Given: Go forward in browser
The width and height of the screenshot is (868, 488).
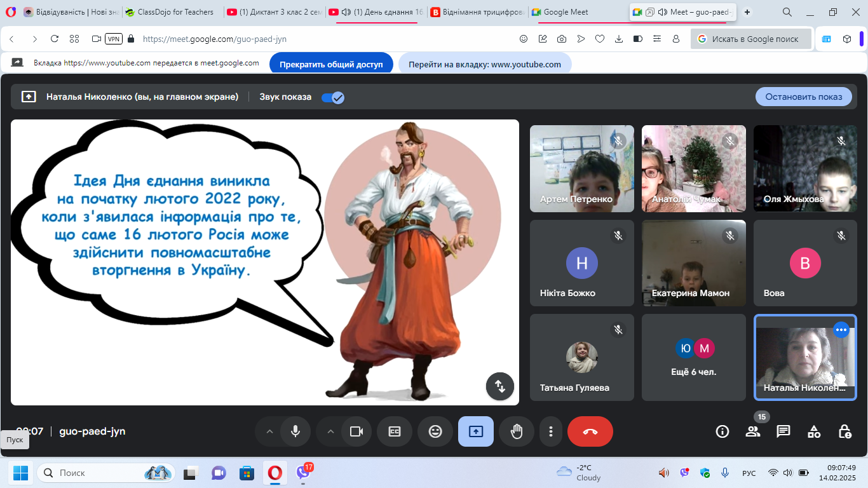Looking at the screenshot, I should point(34,39).
